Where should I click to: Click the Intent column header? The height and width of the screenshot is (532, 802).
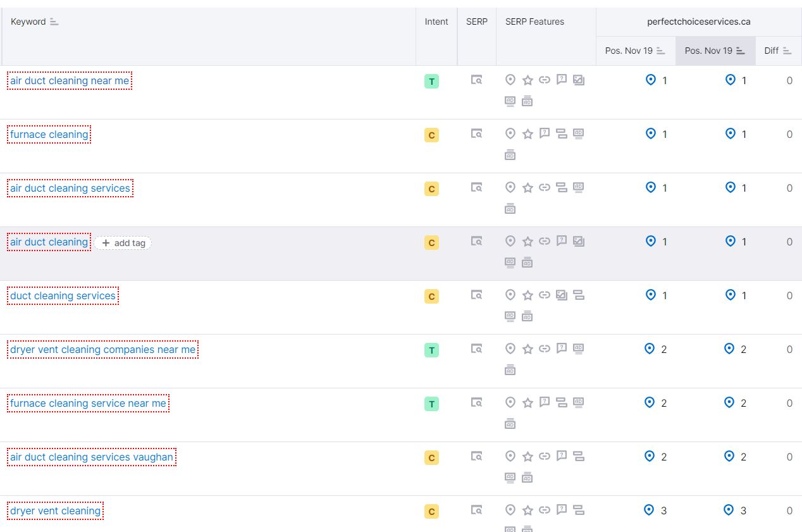point(436,22)
